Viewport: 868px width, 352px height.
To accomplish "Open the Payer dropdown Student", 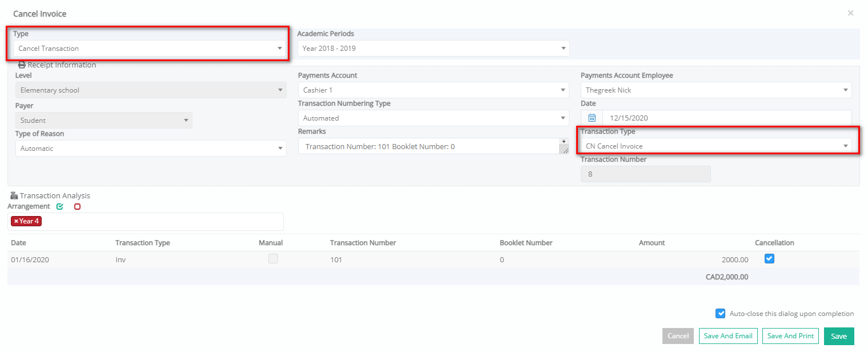I will (x=104, y=121).
